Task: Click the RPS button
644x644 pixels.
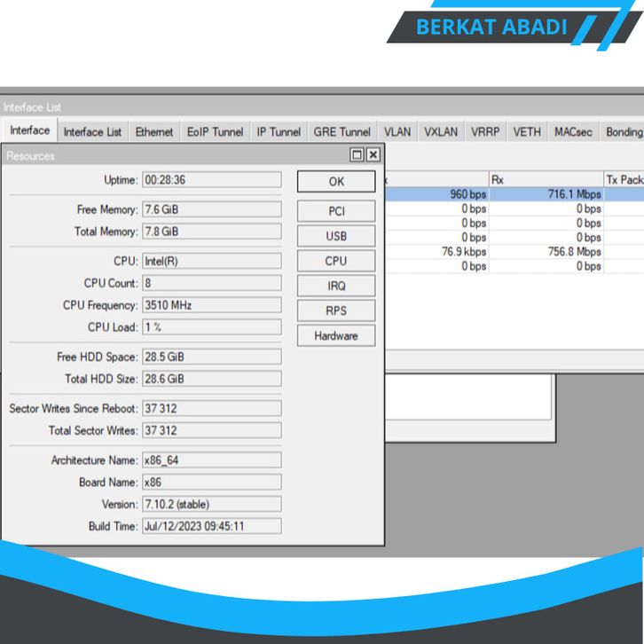Action: 336,311
